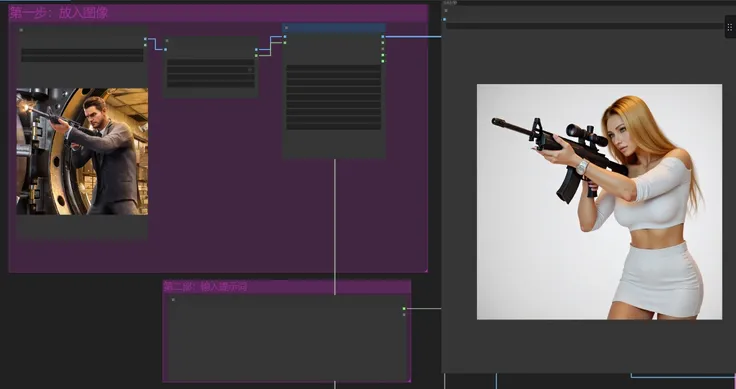Collapse the source image loader node via its dot
Screen dimensions: 736x389
pyautogui.click(x=21, y=30)
